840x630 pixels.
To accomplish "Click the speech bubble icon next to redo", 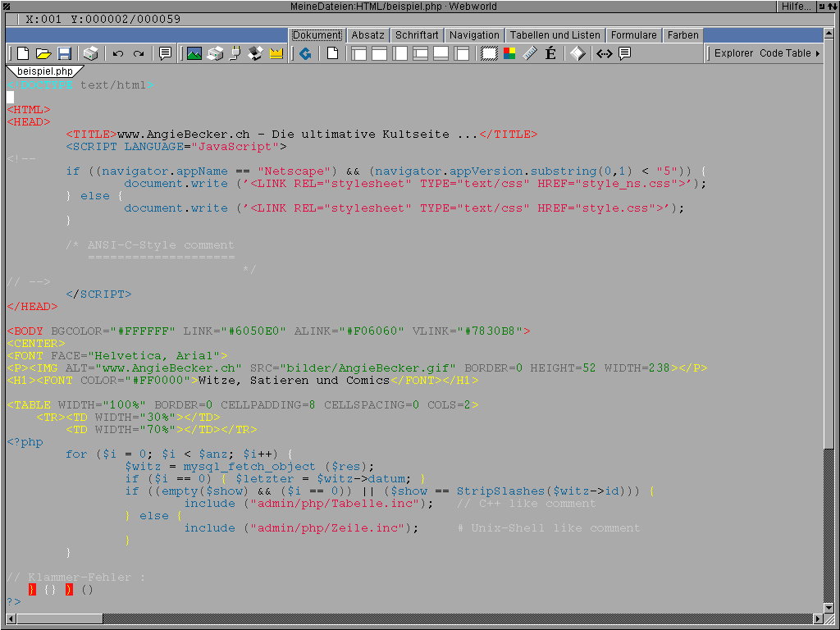I will coord(165,53).
